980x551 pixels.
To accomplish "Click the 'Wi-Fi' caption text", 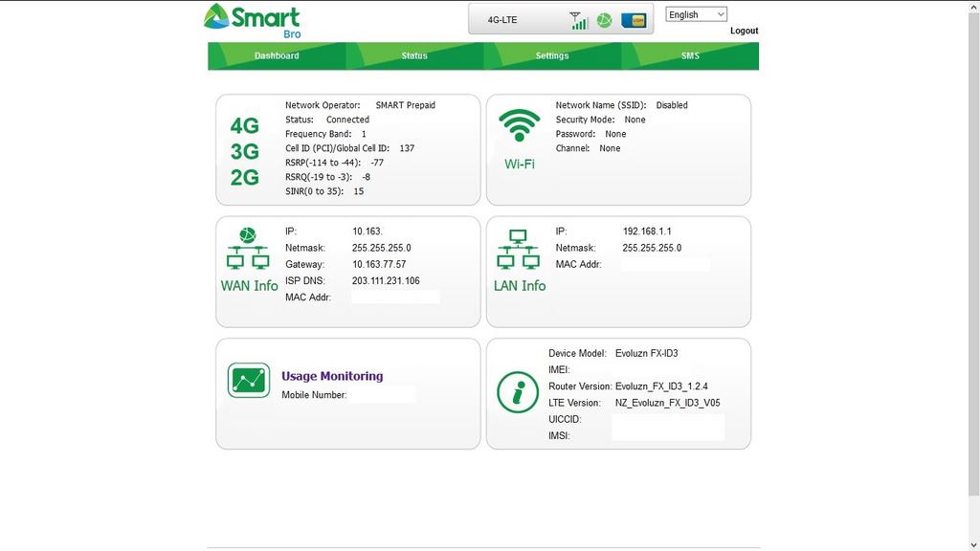I will point(520,164).
